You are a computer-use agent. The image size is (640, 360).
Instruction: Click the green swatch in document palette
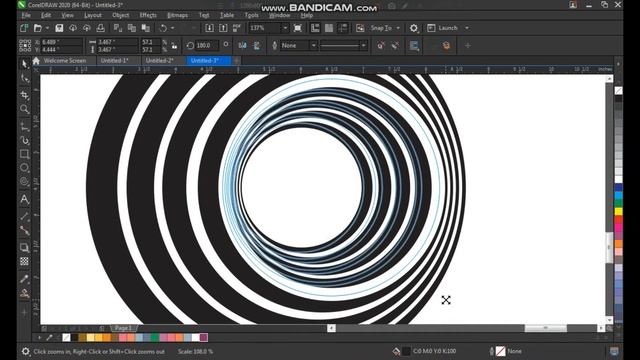tap(155, 338)
